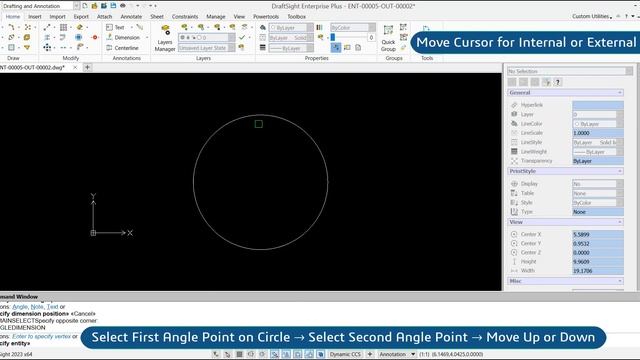Switch to the Powertools ribbon tab

[x=266, y=17]
